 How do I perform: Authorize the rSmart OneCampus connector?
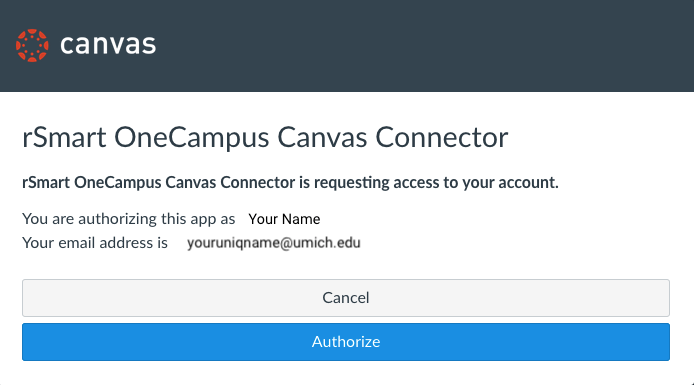click(346, 342)
